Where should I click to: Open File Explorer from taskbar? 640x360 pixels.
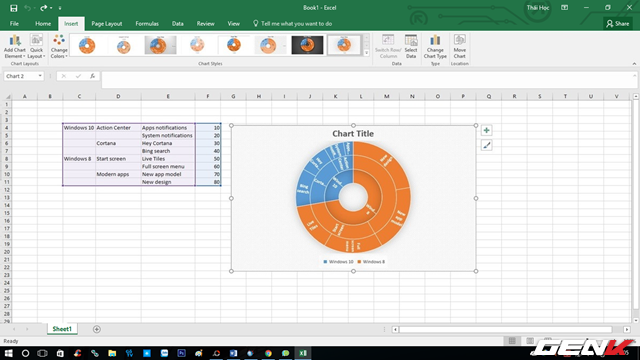112,353
